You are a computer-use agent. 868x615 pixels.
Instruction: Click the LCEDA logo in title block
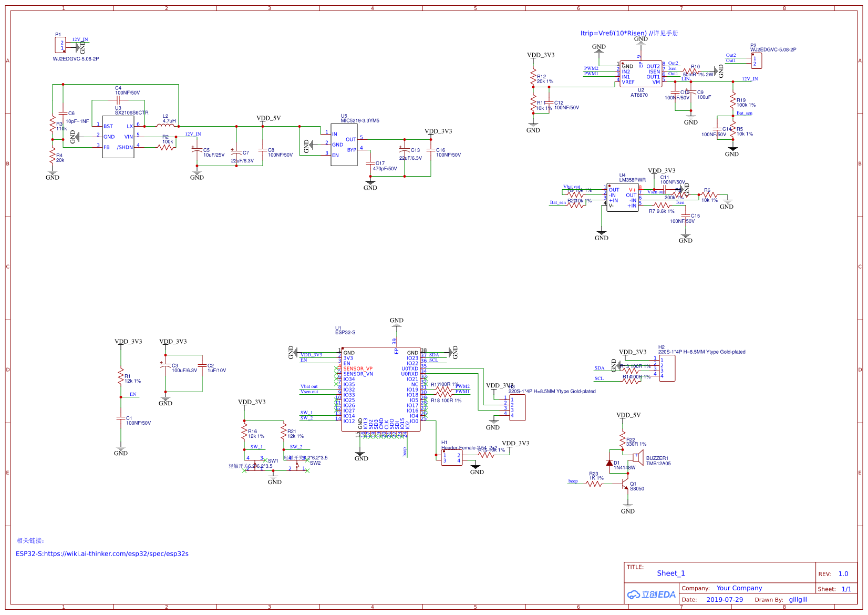652,594
